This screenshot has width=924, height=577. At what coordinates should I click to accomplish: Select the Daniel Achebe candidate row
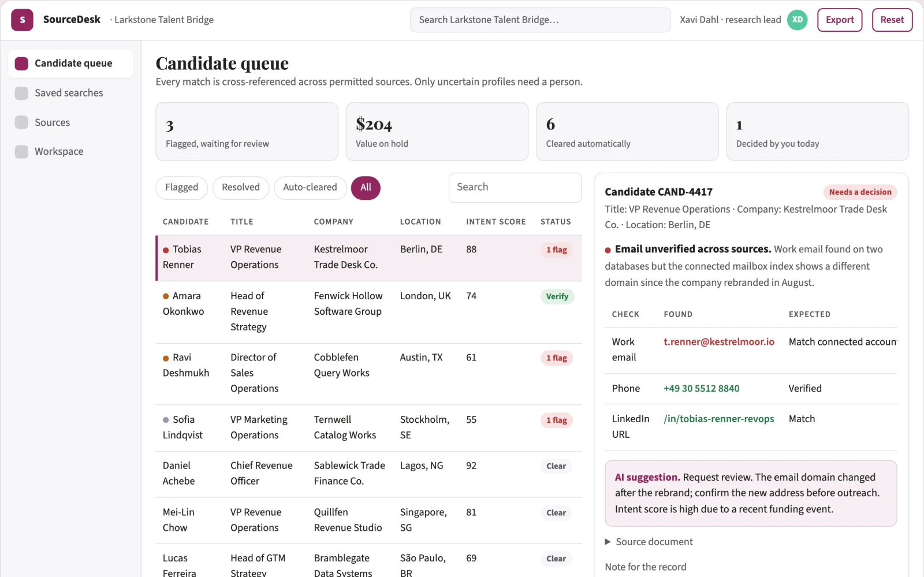tap(368, 474)
